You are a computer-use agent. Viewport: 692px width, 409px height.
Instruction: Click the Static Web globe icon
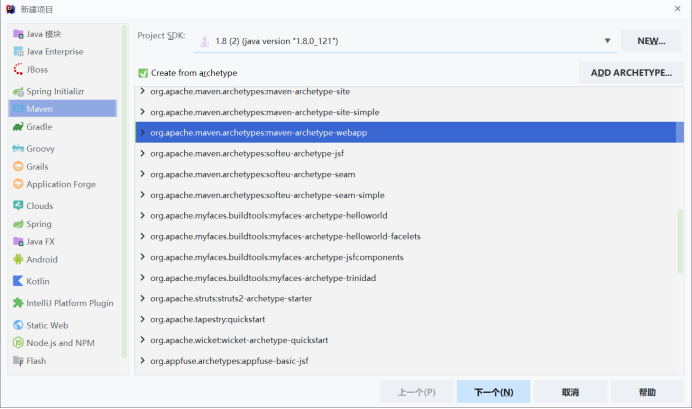(x=18, y=325)
